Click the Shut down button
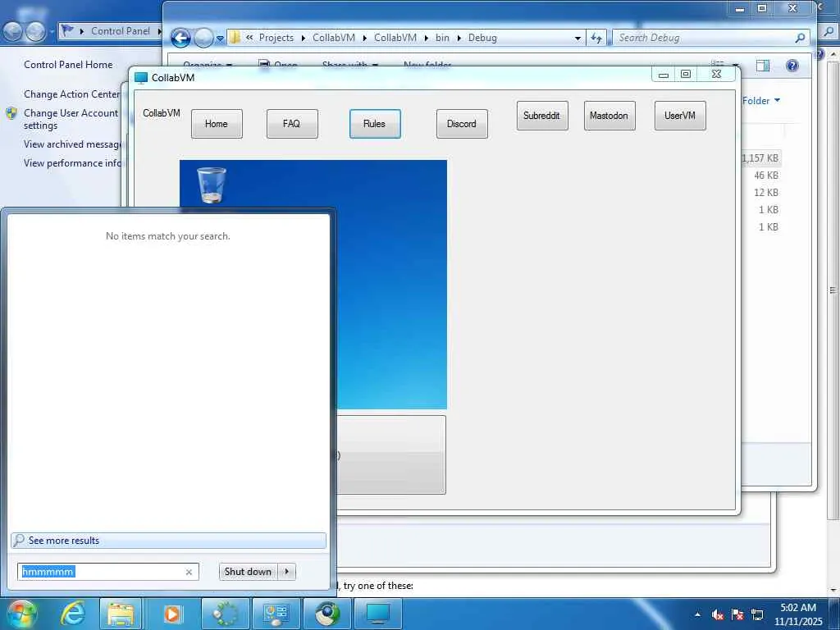 pyautogui.click(x=248, y=572)
